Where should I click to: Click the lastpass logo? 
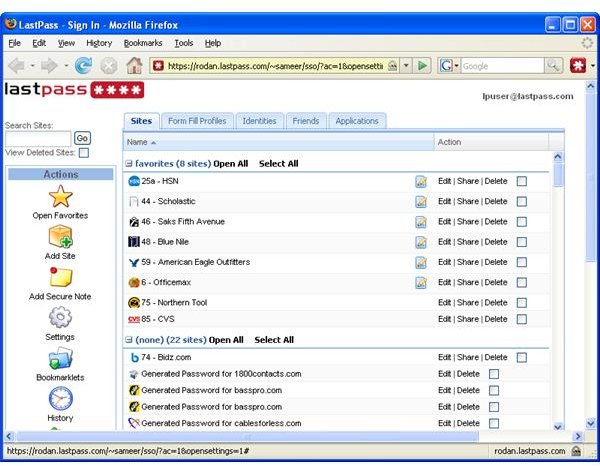74,90
